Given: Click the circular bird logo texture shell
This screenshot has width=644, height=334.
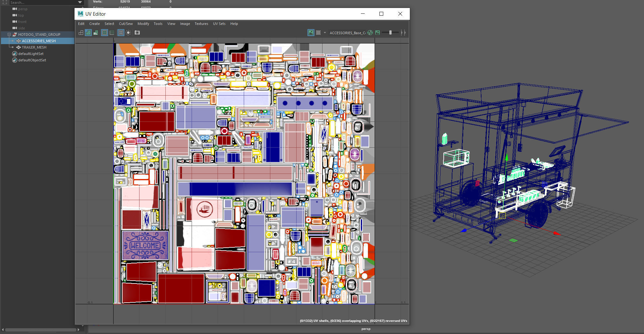Looking at the screenshot, I should click(205, 210).
